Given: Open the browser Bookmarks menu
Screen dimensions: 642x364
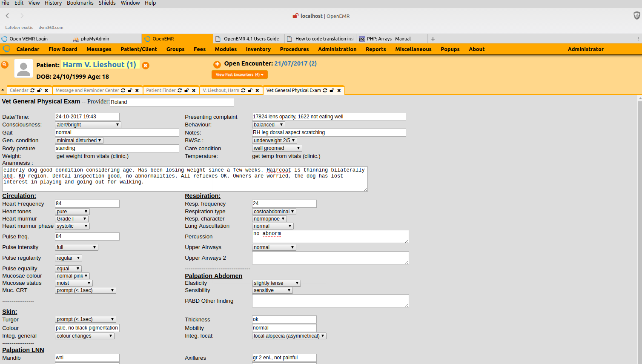Looking at the screenshot, I should [x=80, y=3].
